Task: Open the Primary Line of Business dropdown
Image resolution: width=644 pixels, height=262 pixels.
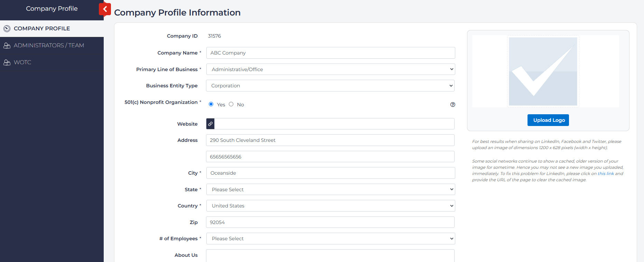Action: [x=330, y=69]
